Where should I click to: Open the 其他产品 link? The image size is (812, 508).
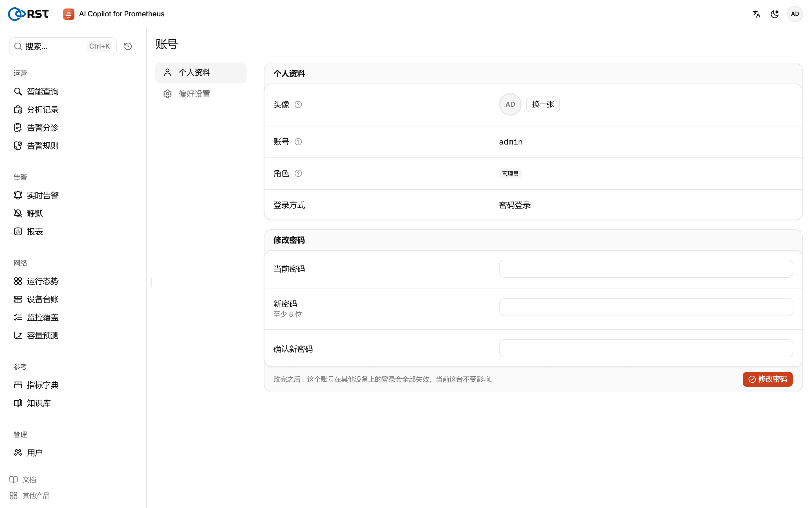(x=30, y=496)
